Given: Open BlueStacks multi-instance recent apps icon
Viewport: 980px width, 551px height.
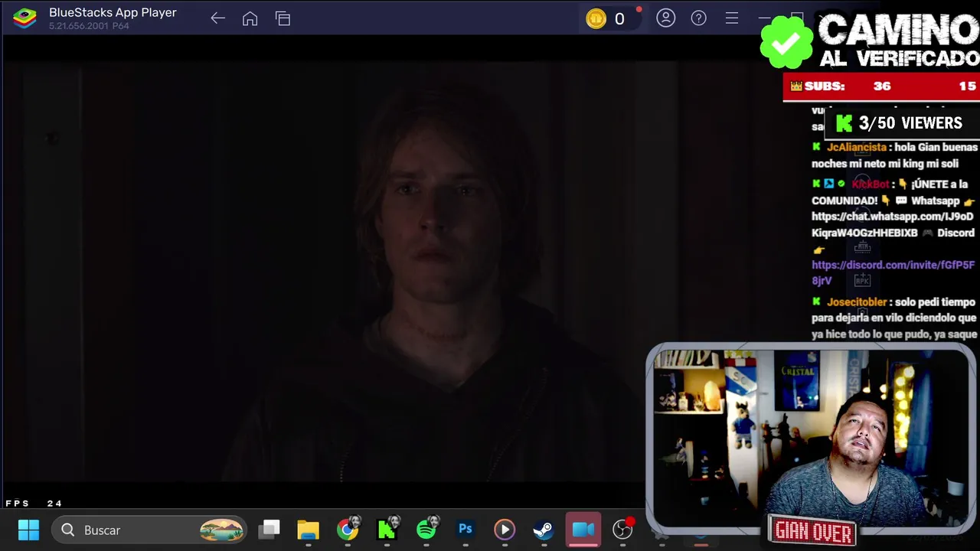Looking at the screenshot, I should pyautogui.click(x=283, y=18).
